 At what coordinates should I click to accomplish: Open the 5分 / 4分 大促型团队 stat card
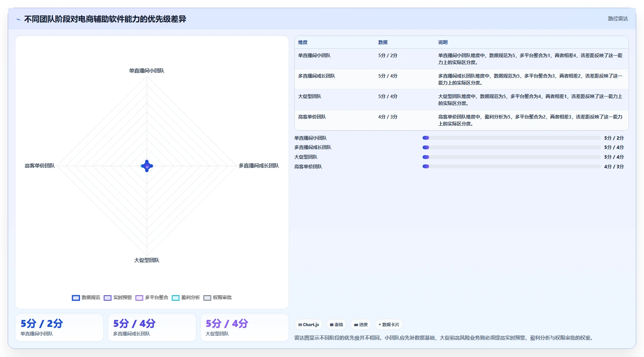pos(245,327)
